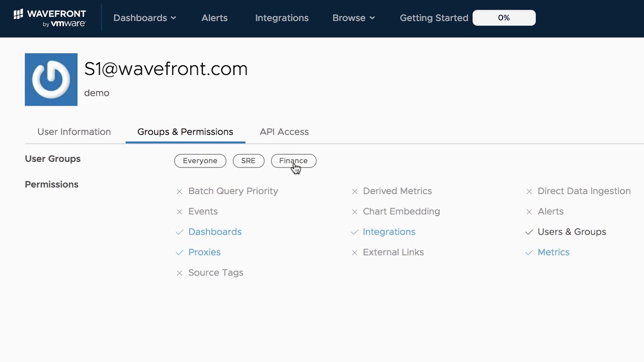
Task: Click the checkmark icon beside Metrics
Action: pos(529,252)
